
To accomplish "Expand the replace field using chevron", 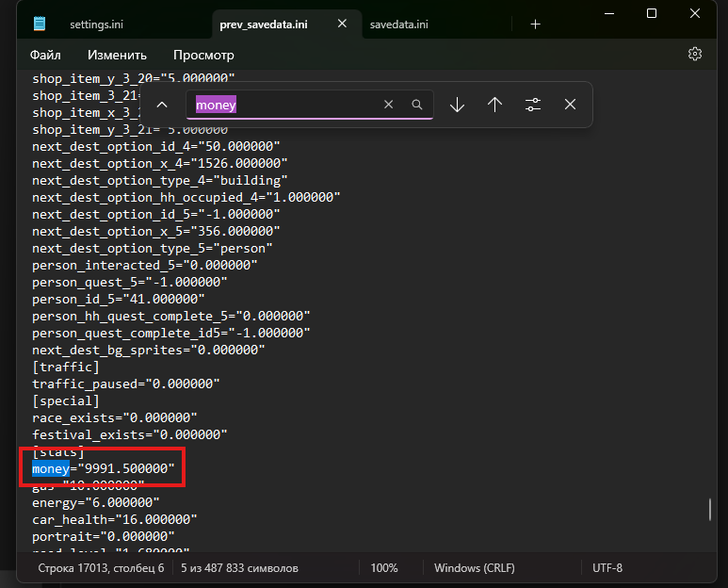I will coord(162,105).
